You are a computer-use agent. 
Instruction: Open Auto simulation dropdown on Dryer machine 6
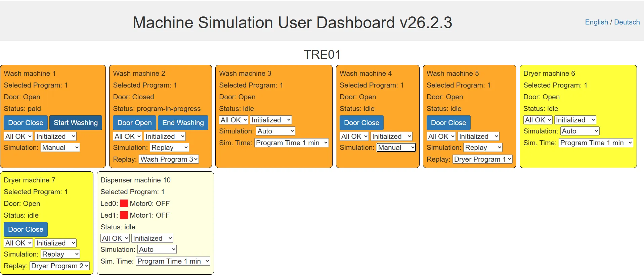(x=580, y=131)
